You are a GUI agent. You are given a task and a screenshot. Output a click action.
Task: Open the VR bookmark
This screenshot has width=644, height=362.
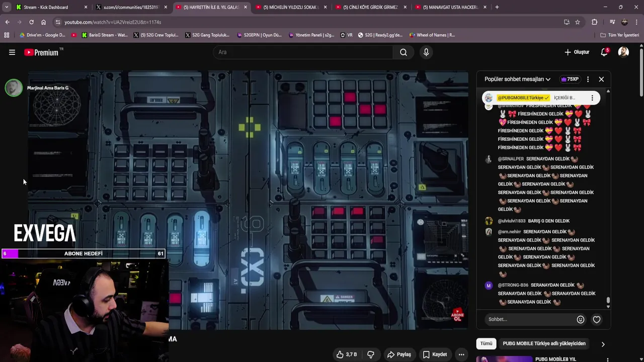click(347, 35)
